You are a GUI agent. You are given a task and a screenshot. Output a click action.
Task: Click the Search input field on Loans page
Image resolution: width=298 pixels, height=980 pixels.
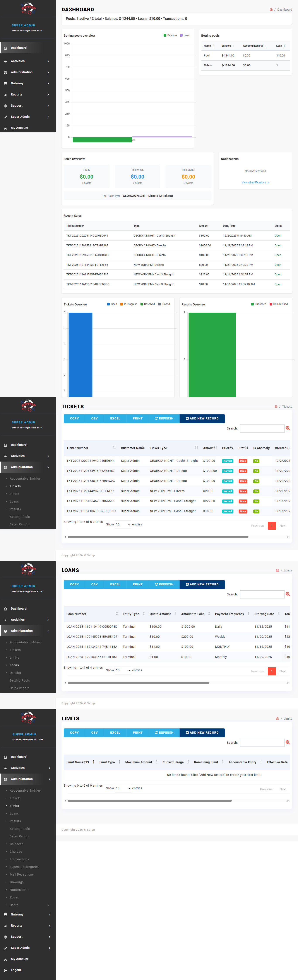[262, 594]
